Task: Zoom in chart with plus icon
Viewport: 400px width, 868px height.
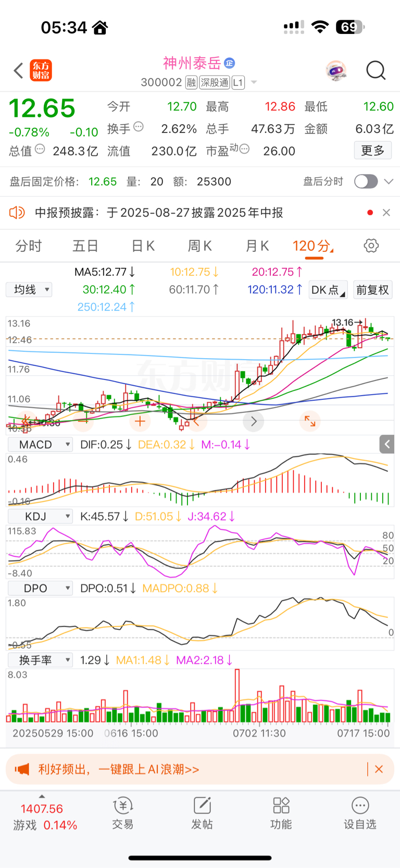Action: [x=140, y=421]
